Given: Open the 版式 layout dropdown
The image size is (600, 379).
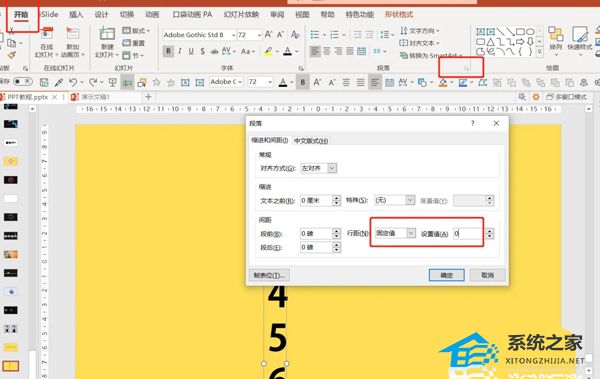Looking at the screenshot, I should (x=136, y=31).
